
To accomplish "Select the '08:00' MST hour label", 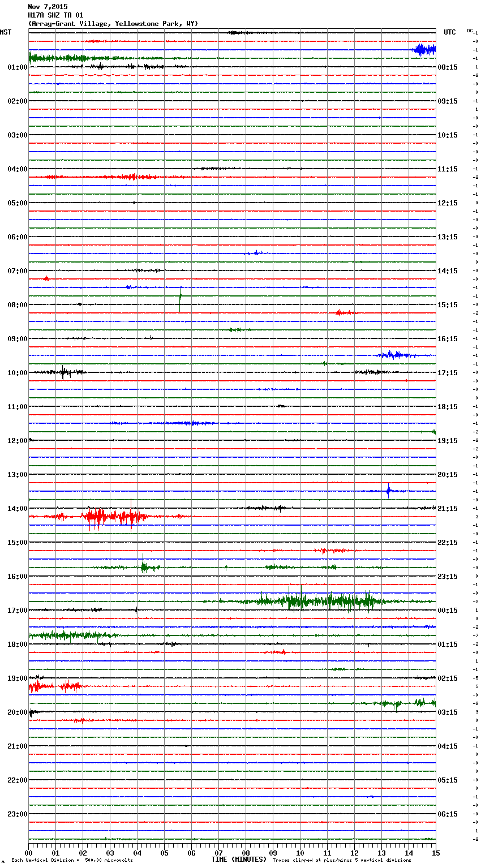I will (18, 305).
